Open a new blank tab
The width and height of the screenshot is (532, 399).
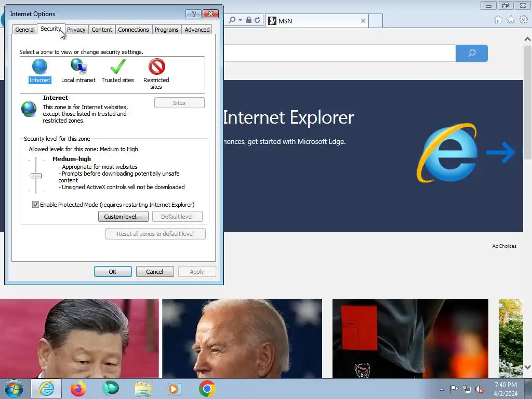point(376,21)
